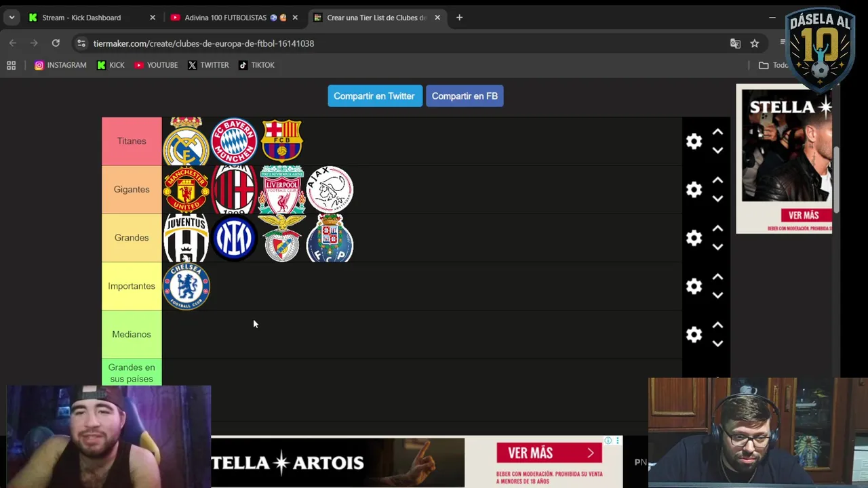
Task: Click the Grandes en sus países label
Action: pos(132,372)
